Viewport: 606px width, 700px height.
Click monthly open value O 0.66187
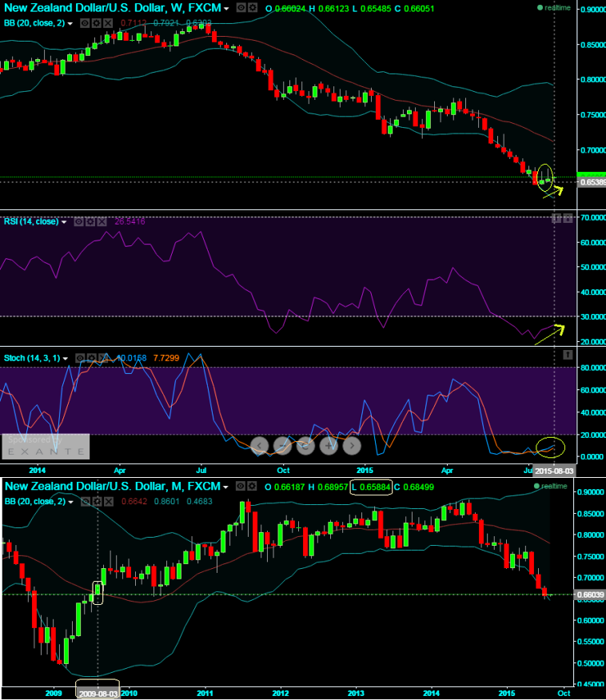click(x=285, y=487)
